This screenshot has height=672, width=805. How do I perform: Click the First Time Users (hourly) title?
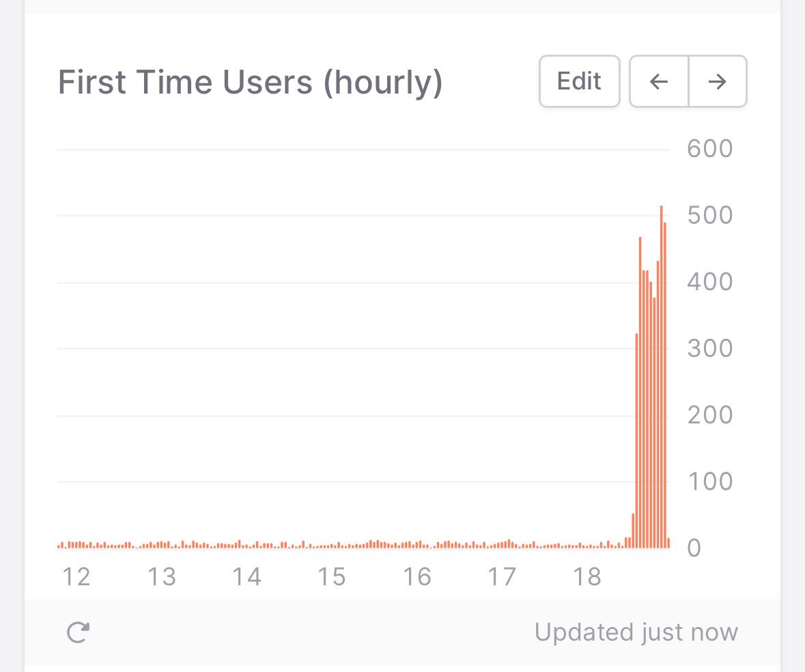click(250, 83)
